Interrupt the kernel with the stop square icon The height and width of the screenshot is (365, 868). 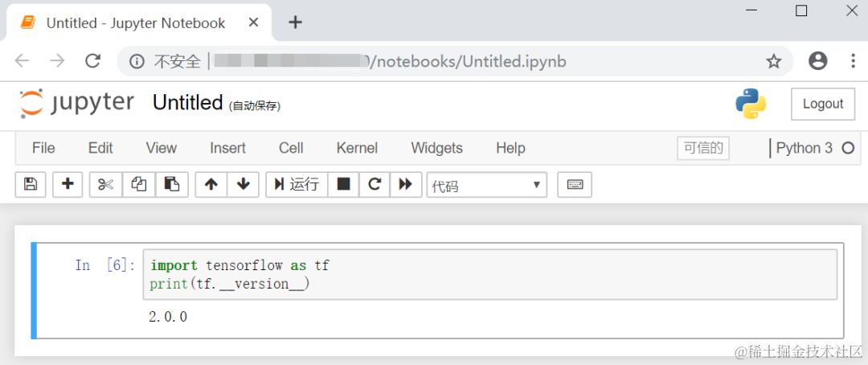(344, 184)
